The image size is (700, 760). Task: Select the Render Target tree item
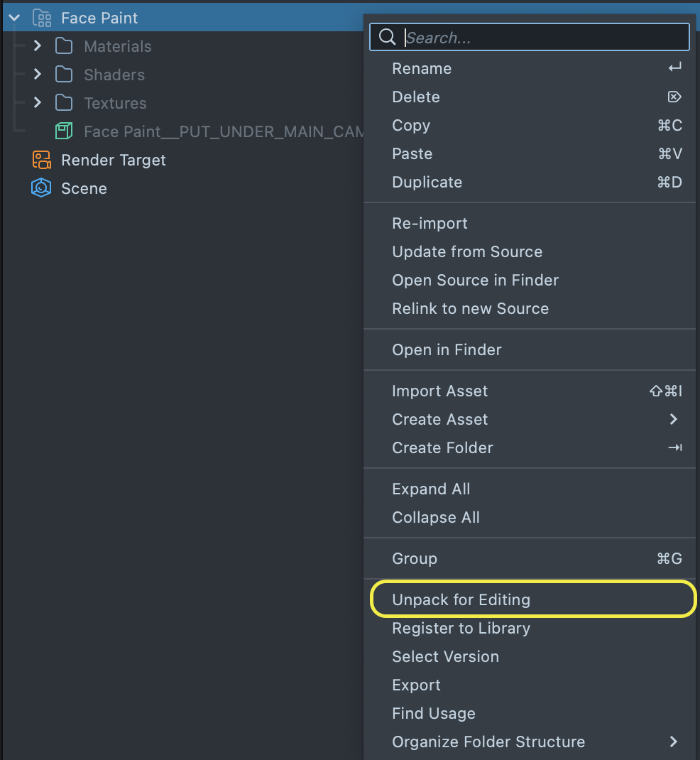point(113,160)
